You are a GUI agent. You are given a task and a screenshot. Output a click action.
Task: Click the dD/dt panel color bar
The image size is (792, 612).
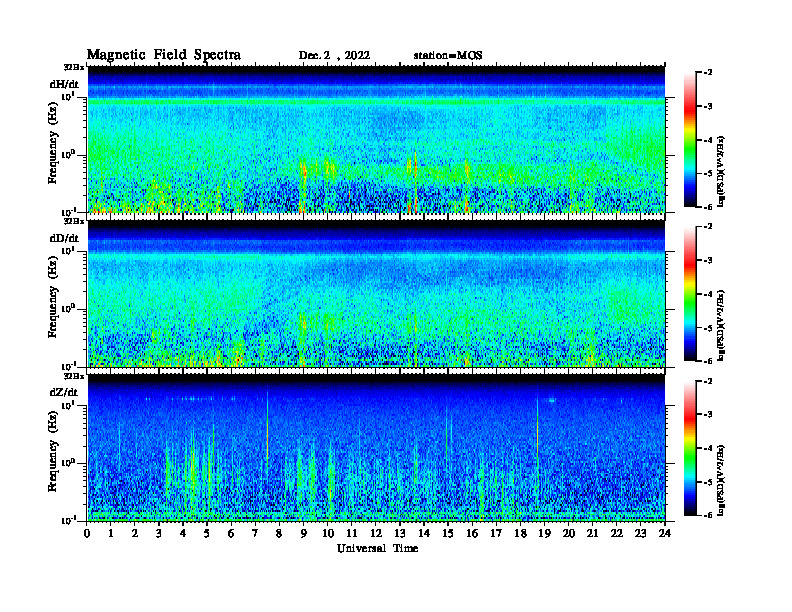click(x=690, y=294)
